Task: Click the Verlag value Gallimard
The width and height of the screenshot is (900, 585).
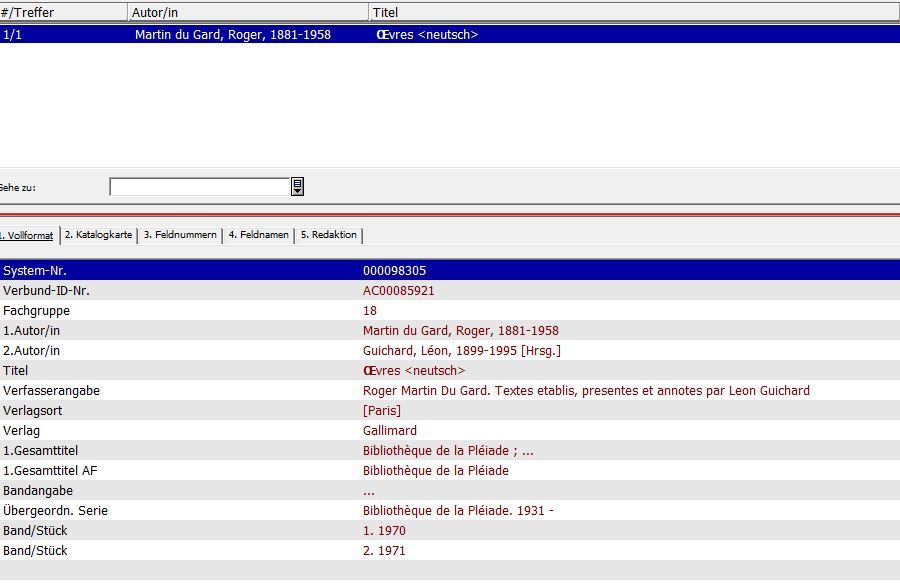Action: pyautogui.click(x=389, y=431)
